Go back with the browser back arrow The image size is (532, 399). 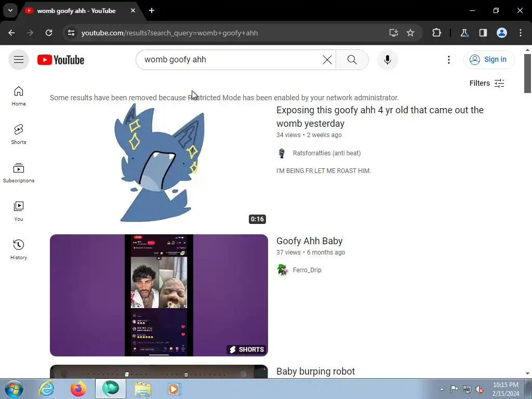pos(11,33)
